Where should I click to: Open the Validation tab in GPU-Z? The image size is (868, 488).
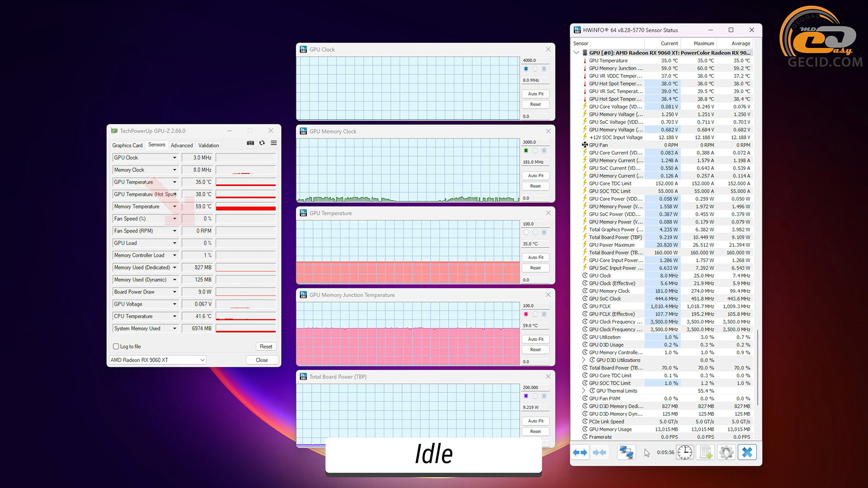pos(208,145)
